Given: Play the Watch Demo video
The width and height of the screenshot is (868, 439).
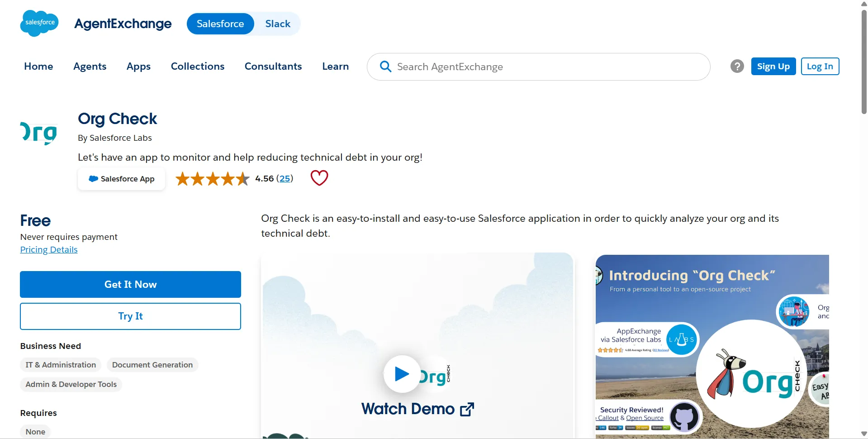Looking at the screenshot, I should [402, 374].
